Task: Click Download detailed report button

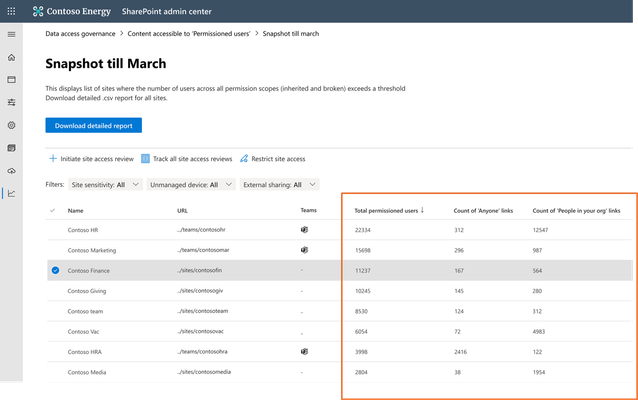Action: (94, 125)
